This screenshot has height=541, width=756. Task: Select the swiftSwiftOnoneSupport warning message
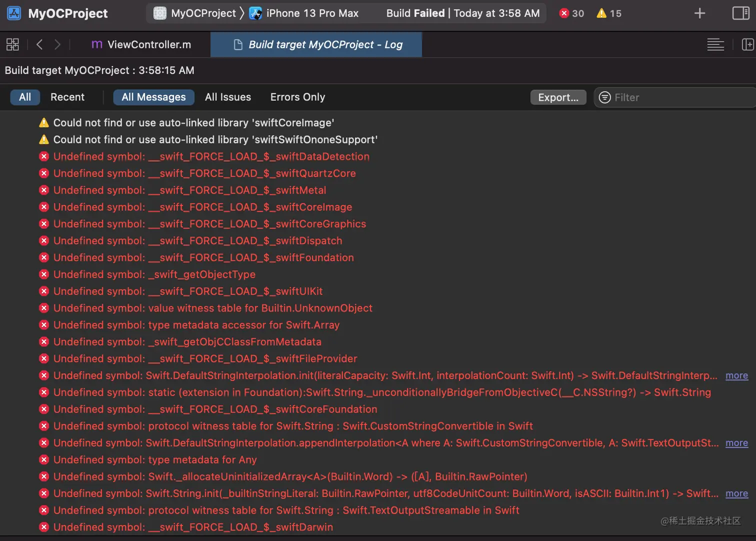point(215,139)
